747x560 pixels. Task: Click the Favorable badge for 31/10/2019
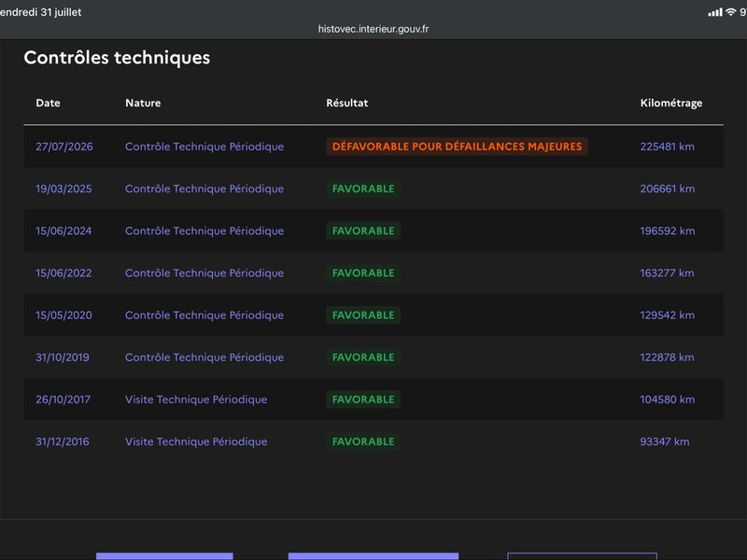tap(363, 357)
